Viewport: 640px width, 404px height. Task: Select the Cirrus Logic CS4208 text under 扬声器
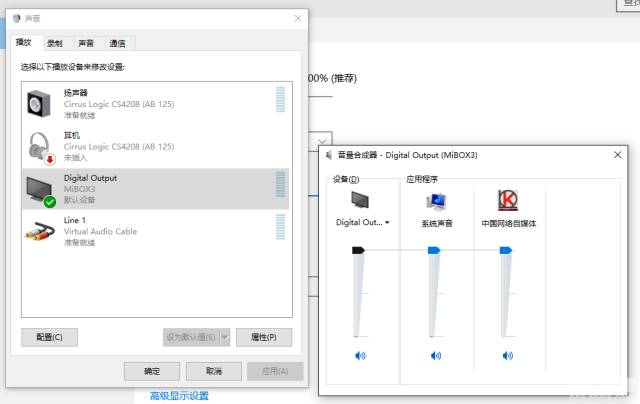click(119, 104)
